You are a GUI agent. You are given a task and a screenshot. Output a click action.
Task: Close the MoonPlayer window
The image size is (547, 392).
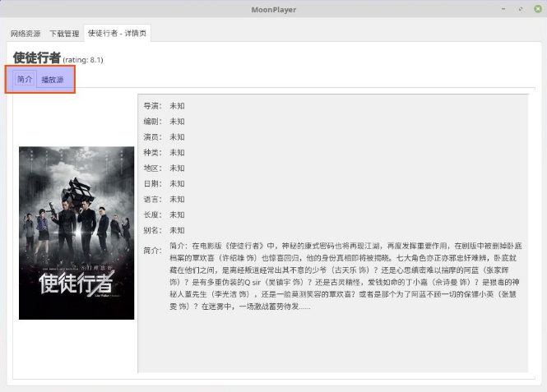coord(538,9)
